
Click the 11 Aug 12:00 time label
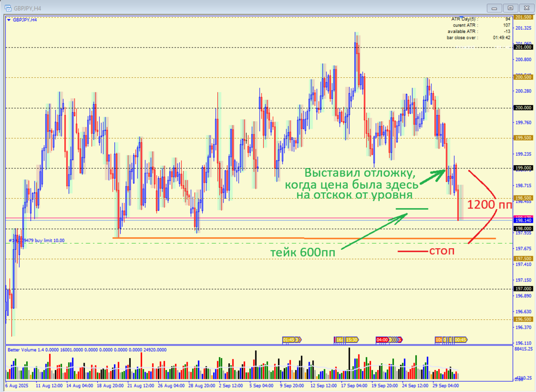[49, 386]
